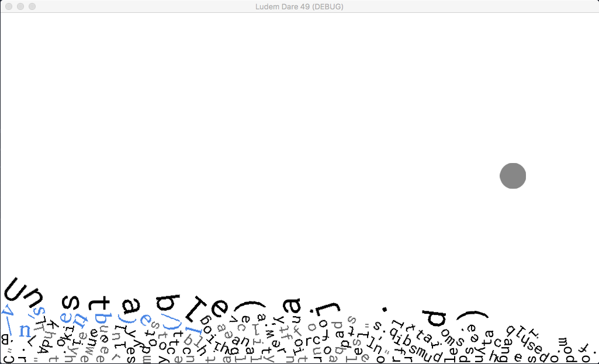
Task: Click the large black sideways letter d
Action: [x=435, y=318]
